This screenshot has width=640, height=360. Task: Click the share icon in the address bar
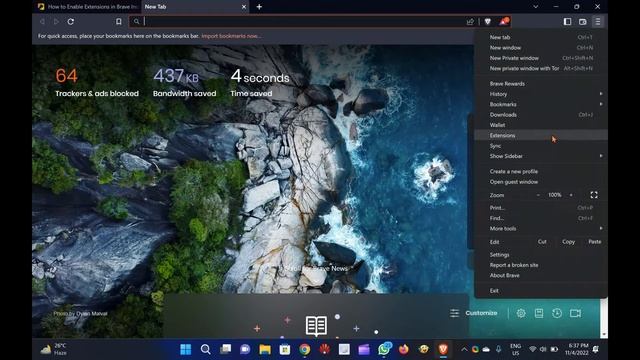point(470,22)
